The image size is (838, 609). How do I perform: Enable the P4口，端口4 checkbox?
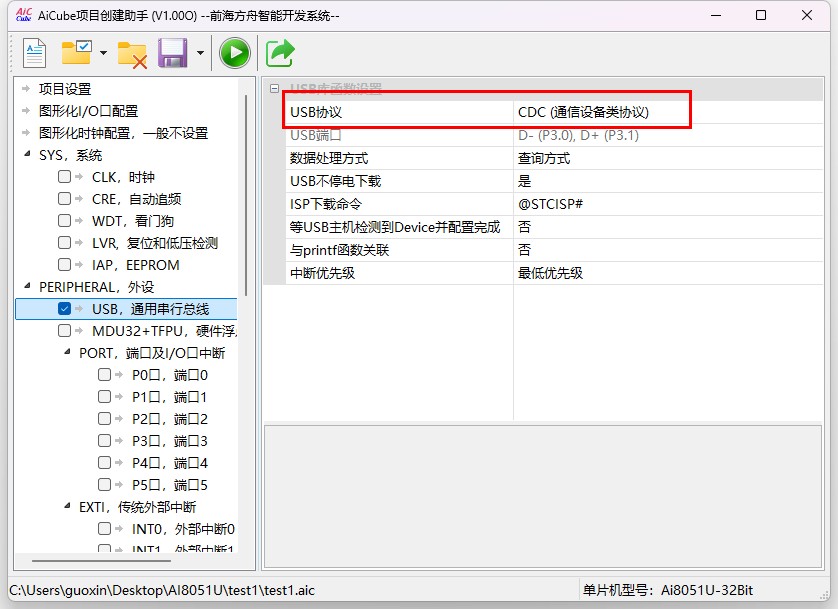(x=104, y=463)
